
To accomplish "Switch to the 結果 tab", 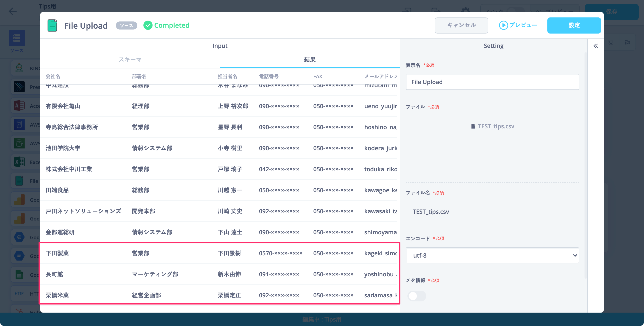I will click(310, 60).
